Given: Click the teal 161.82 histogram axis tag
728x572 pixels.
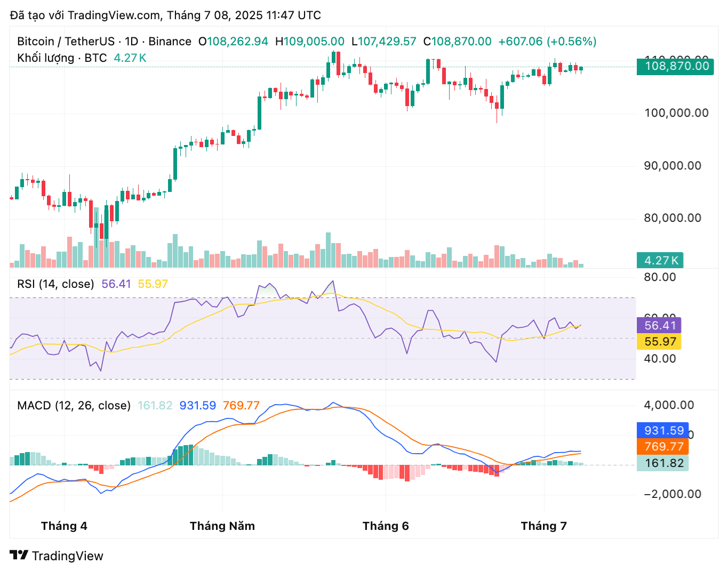Looking at the screenshot, I should [x=663, y=463].
